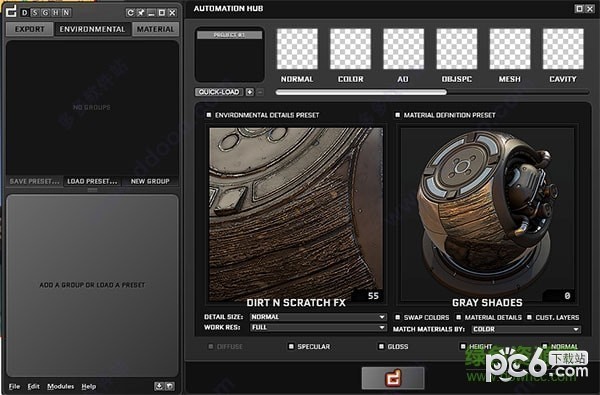This screenshot has width=600, height=395.
Task: Click the download icon beside Help menu
Action: (158, 386)
